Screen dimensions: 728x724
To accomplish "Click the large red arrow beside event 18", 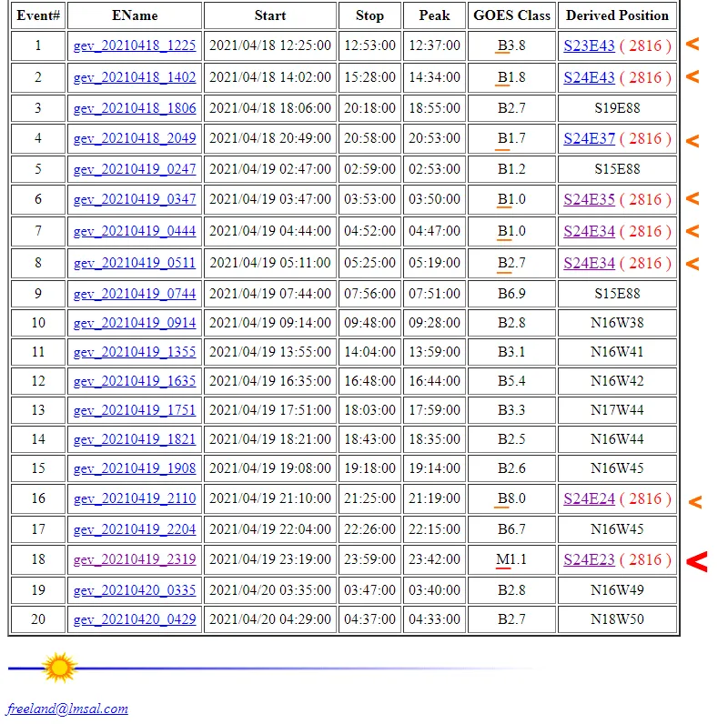I will click(x=697, y=561).
